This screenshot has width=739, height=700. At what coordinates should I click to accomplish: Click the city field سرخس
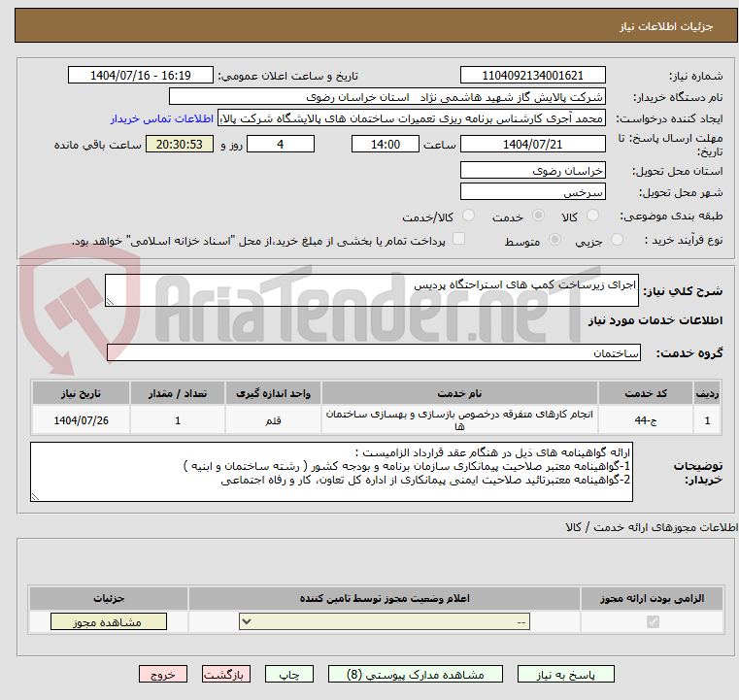(532, 191)
